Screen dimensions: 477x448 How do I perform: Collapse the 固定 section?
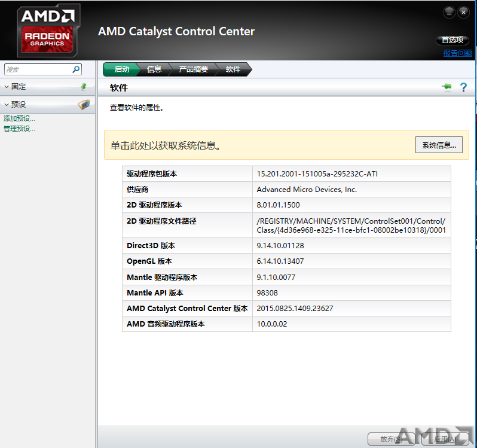coord(7,87)
